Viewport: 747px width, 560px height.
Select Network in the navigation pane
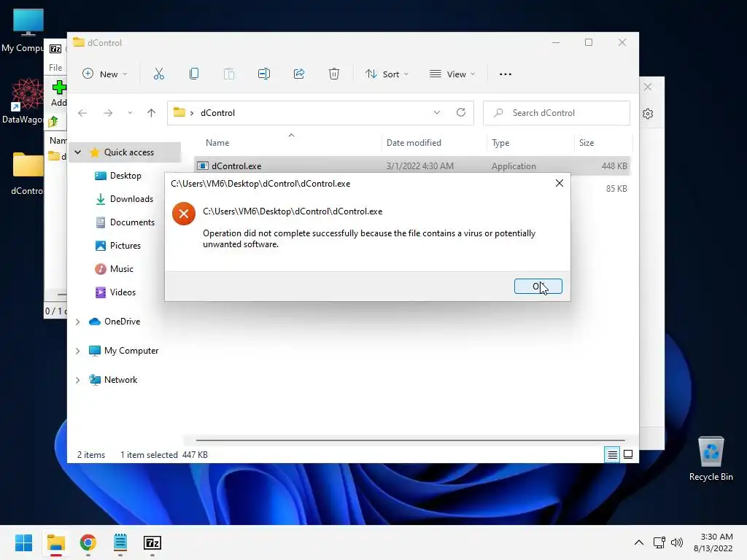pos(120,379)
